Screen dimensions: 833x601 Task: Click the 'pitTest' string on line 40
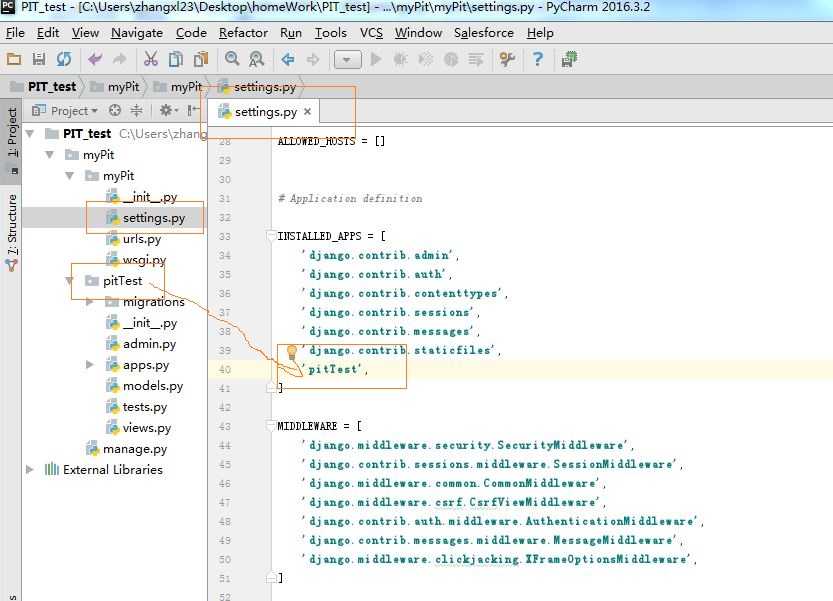coord(334,369)
